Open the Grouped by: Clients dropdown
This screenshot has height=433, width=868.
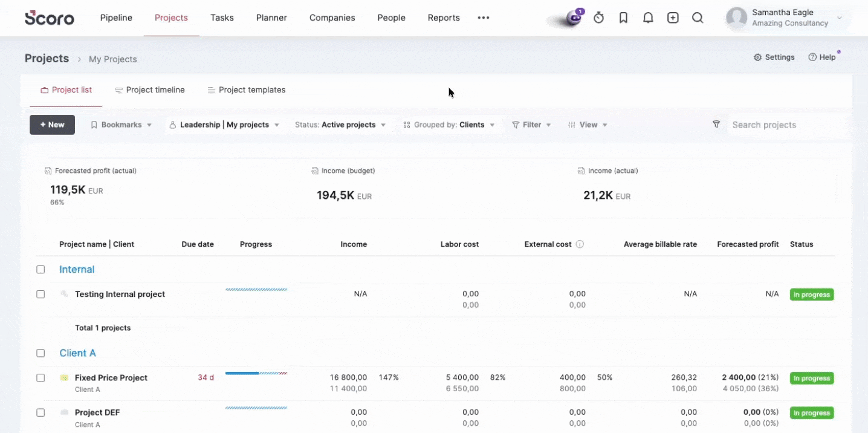tap(449, 125)
